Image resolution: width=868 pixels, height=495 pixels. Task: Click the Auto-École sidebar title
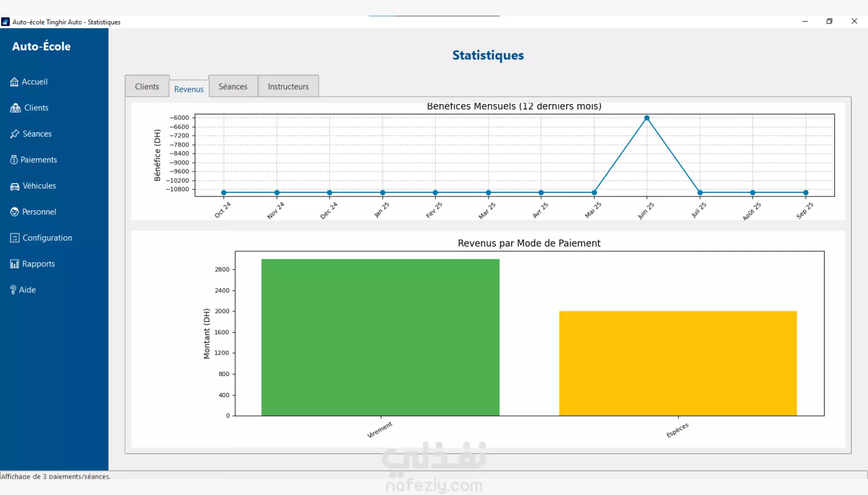41,46
